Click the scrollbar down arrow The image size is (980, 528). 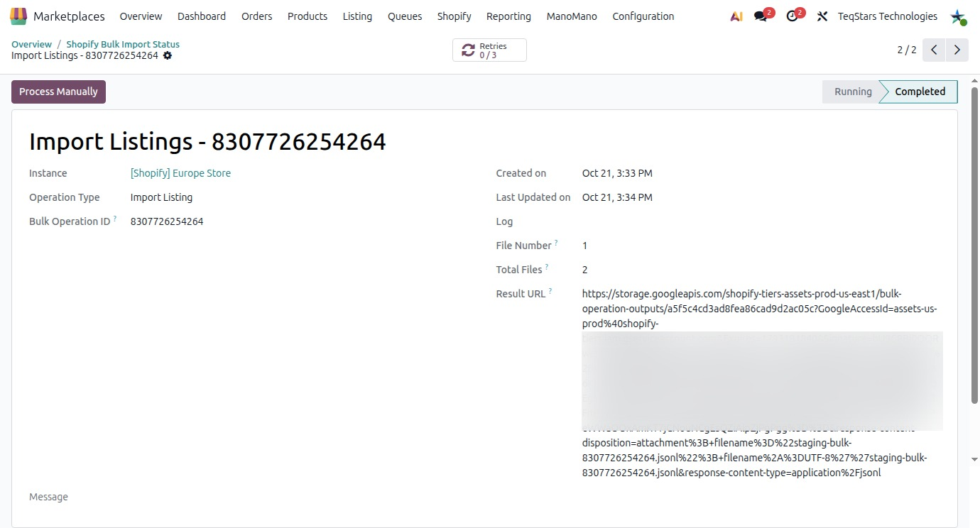coord(974,459)
